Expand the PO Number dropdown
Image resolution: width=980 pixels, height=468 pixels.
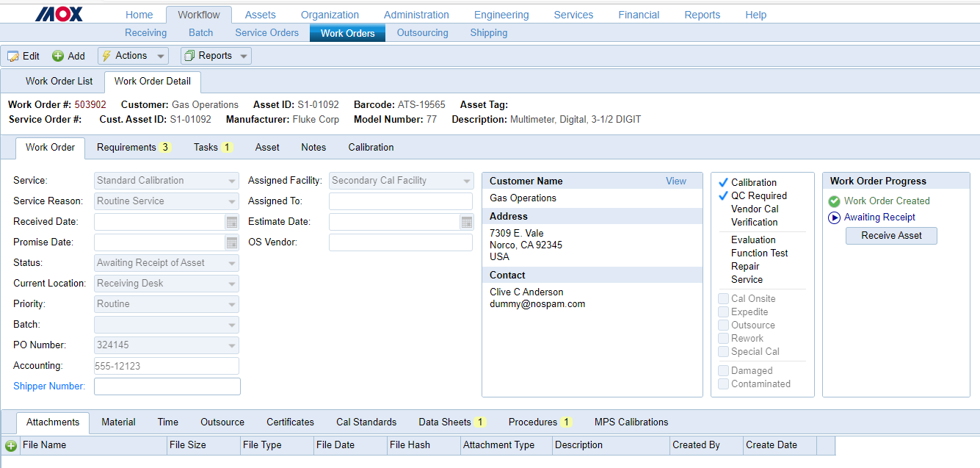click(x=233, y=345)
